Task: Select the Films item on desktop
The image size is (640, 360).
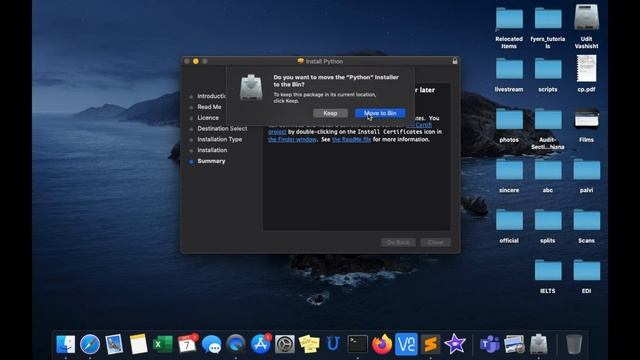Action: point(587,120)
